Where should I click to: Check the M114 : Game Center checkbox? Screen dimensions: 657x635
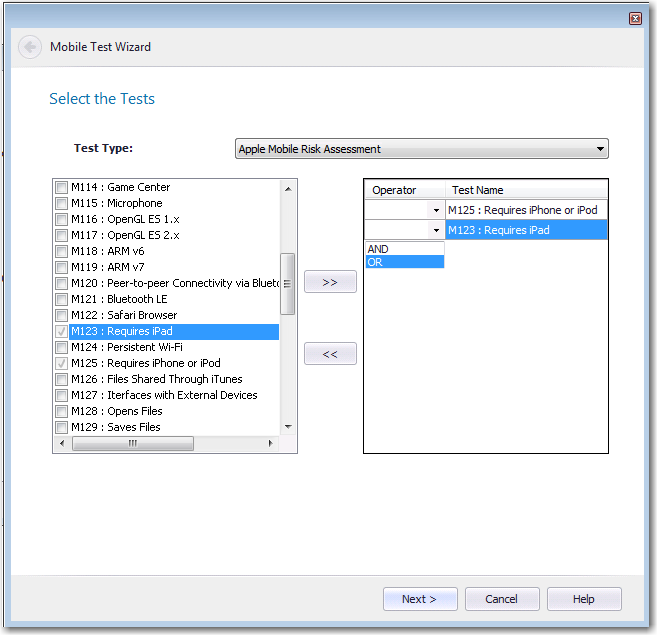pyautogui.click(x=62, y=187)
